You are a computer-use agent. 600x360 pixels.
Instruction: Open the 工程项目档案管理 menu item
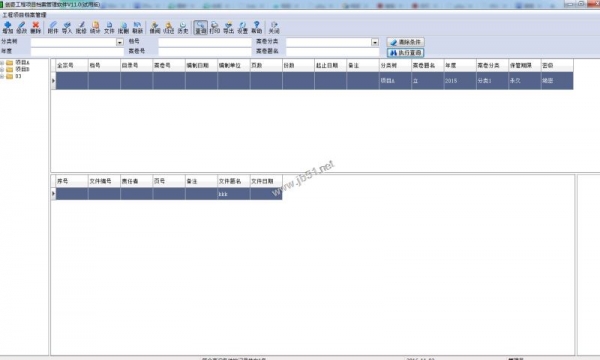[x=24, y=15]
